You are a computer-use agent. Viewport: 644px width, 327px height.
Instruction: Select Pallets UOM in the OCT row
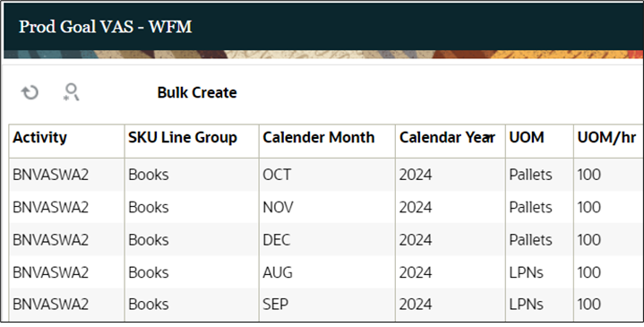(530, 175)
